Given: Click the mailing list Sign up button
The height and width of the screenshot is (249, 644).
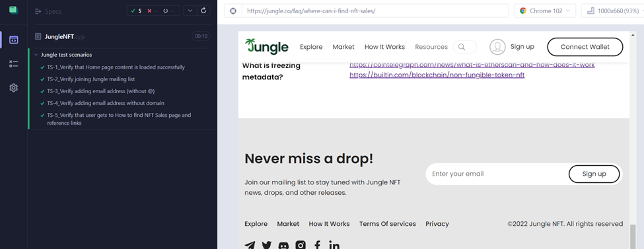Looking at the screenshot, I should [594, 174].
